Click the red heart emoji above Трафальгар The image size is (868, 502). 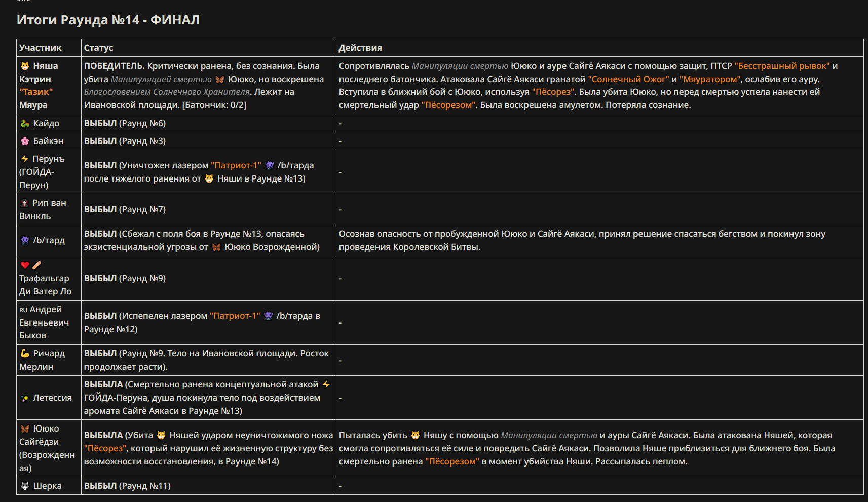[x=25, y=265]
